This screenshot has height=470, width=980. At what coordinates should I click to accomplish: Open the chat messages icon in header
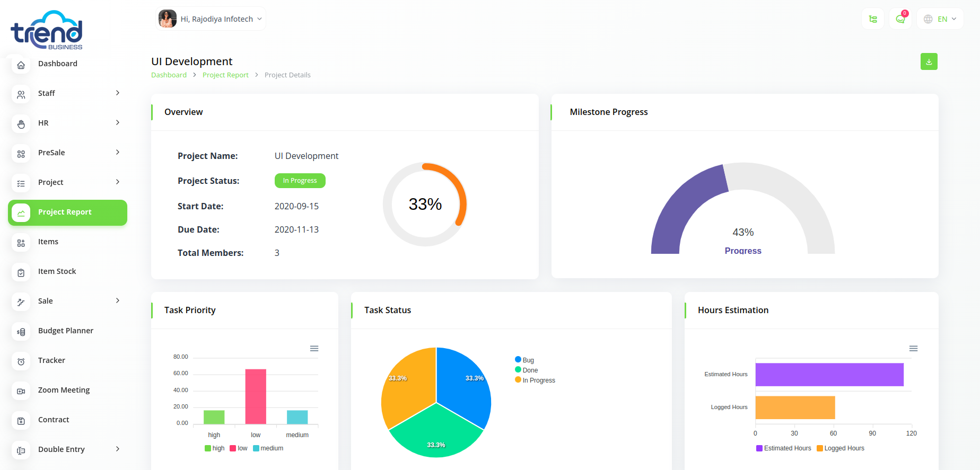pyautogui.click(x=900, y=19)
